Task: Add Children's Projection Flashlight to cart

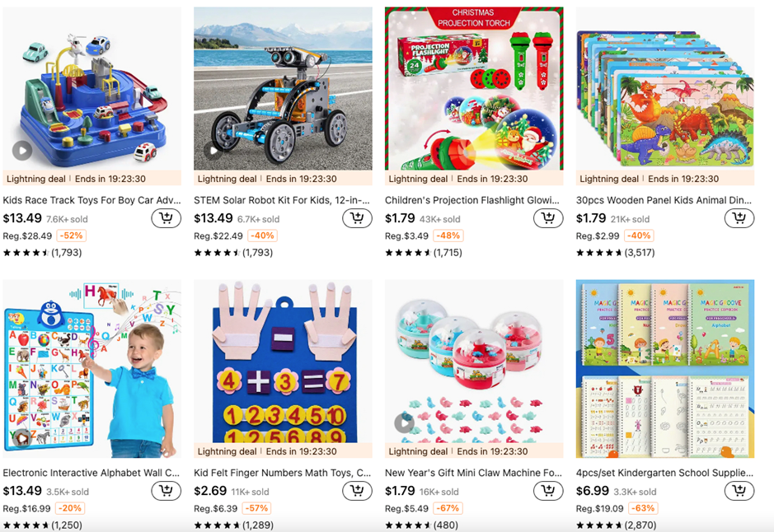Action: click(x=548, y=218)
